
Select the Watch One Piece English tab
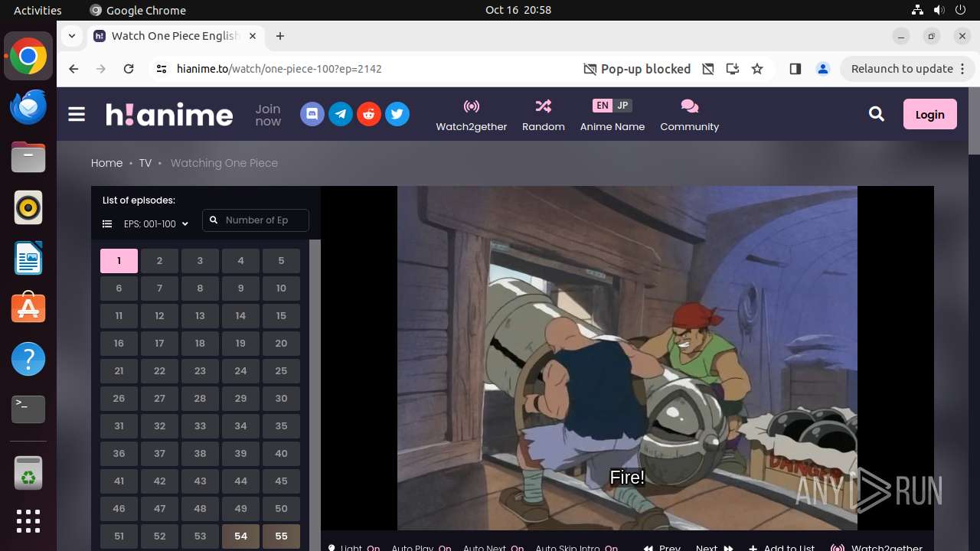(x=175, y=36)
